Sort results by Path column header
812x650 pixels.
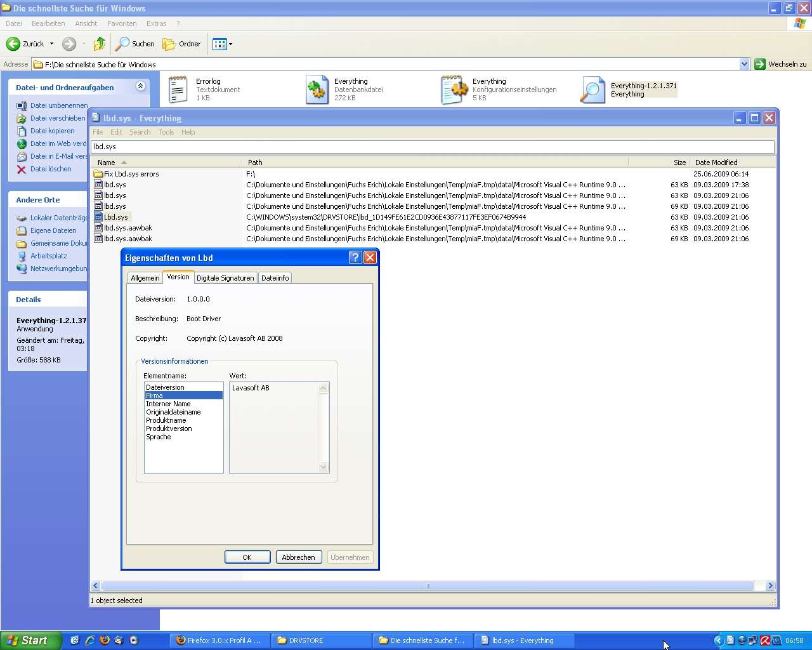point(435,162)
